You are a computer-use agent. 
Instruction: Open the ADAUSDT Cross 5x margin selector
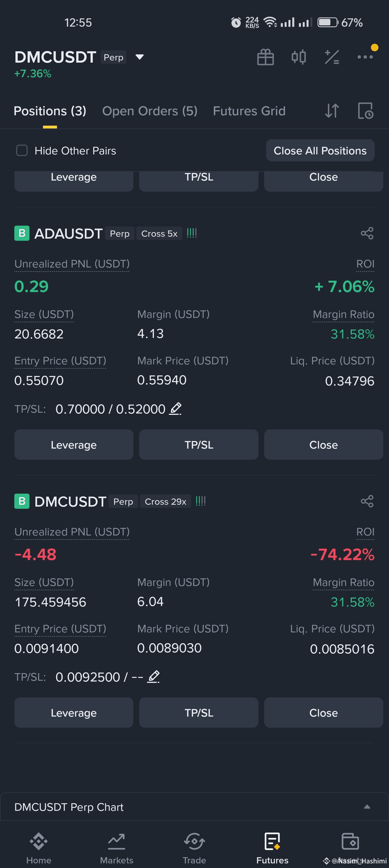coord(159,233)
